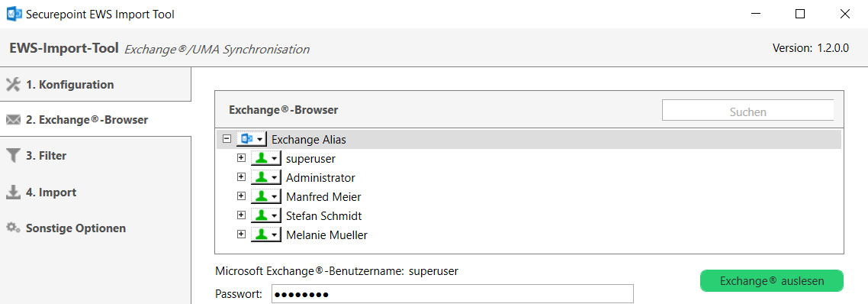The image size is (868, 304).
Task: Select the envelope icon for Exchange-Browser
Action: (13, 120)
